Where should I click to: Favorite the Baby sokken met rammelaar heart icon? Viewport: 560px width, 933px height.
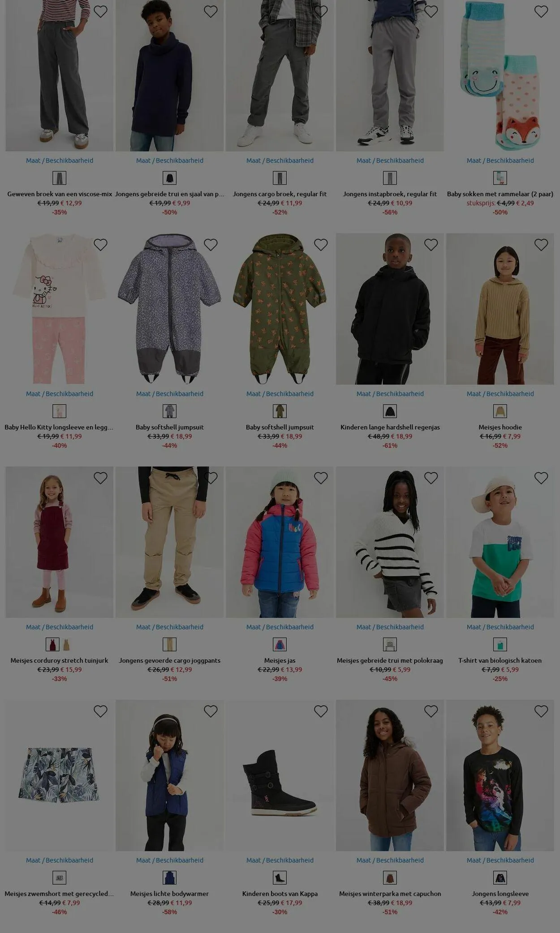coord(541,12)
